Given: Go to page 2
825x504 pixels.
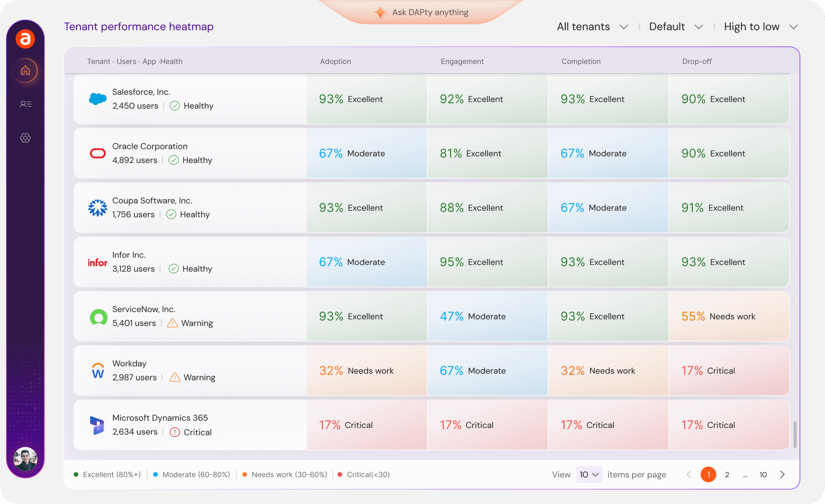Looking at the screenshot, I should point(727,475).
